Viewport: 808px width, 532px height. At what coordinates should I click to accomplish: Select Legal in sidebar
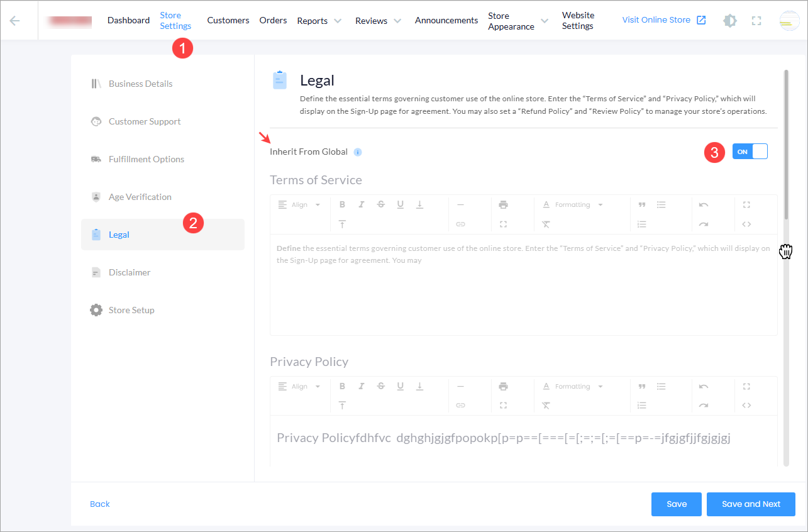click(x=163, y=235)
